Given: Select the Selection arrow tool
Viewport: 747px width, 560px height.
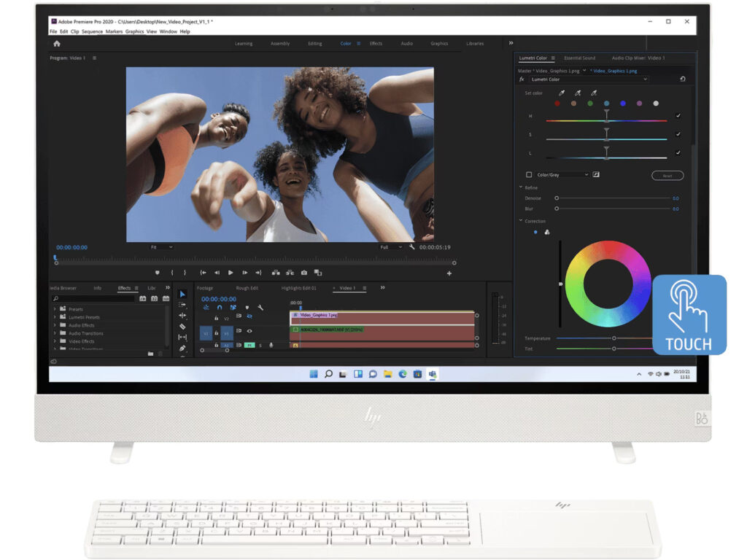Looking at the screenshot, I should [182, 294].
